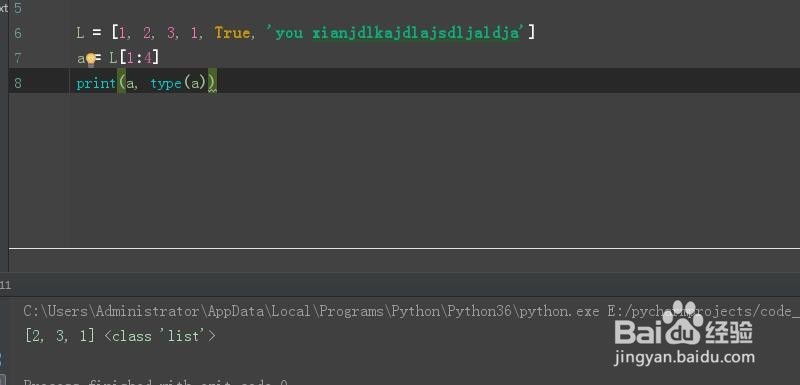The width and height of the screenshot is (800, 385).
Task: Click the <class 'list'> output text
Action: (x=160, y=337)
